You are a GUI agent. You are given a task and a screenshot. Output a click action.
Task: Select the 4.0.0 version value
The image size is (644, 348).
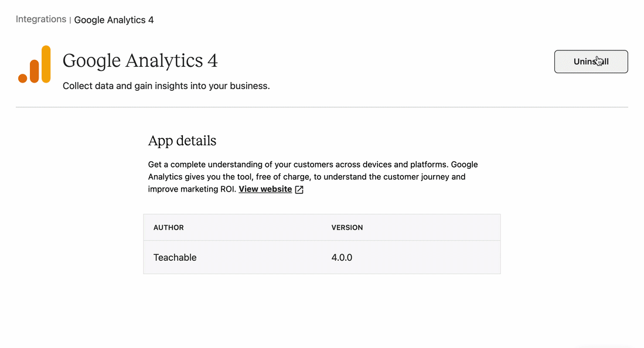(x=342, y=258)
